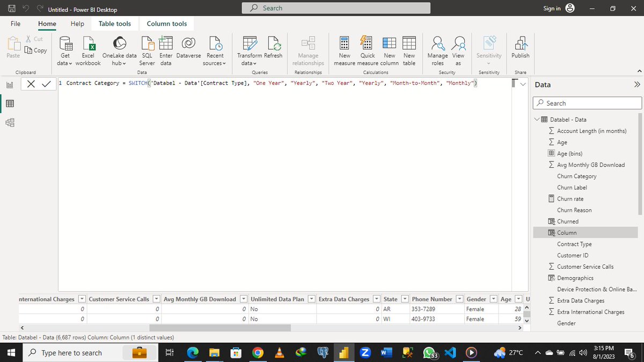Viewport: 644px width, 362px height.
Task: Select the Churn rate measure
Action: pos(570,198)
